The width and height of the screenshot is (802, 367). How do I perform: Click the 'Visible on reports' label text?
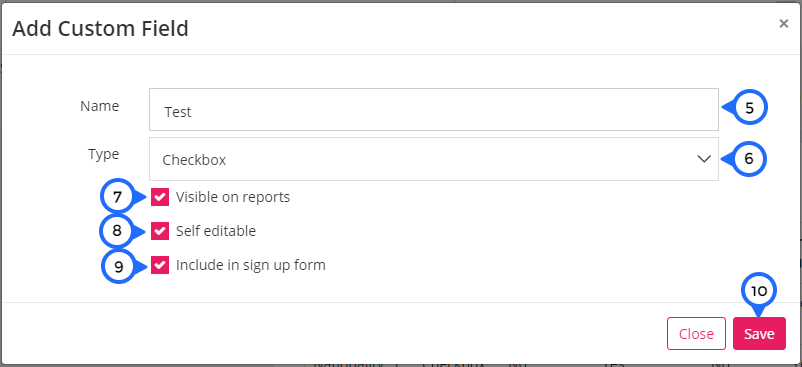click(x=233, y=197)
